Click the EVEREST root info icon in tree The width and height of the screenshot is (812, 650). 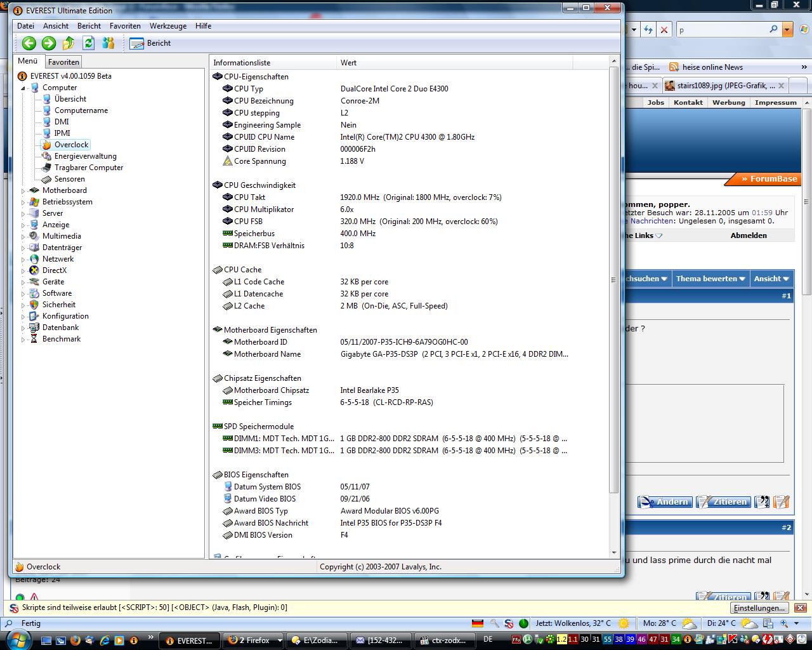[22, 76]
